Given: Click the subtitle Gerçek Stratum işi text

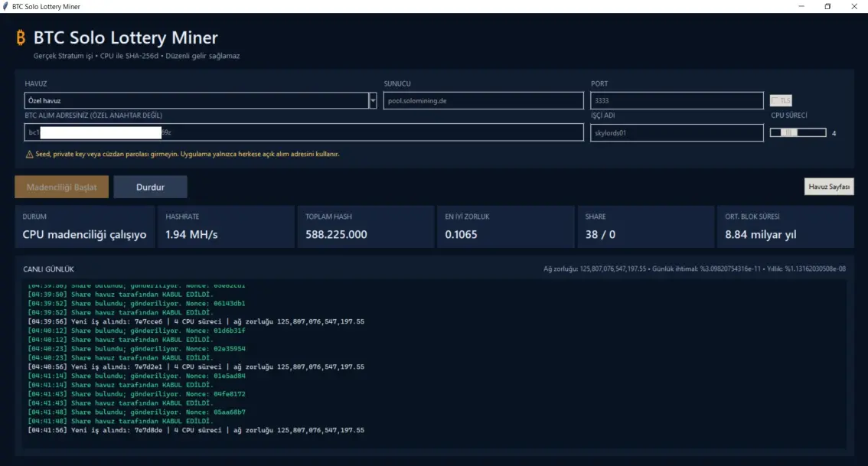Looking at the screenshot, I should [136, 56].
